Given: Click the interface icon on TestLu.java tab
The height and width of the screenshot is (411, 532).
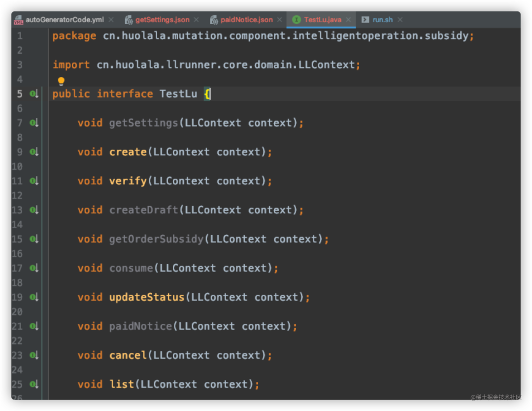Looking at the screenshot, I should click(296, 20).
